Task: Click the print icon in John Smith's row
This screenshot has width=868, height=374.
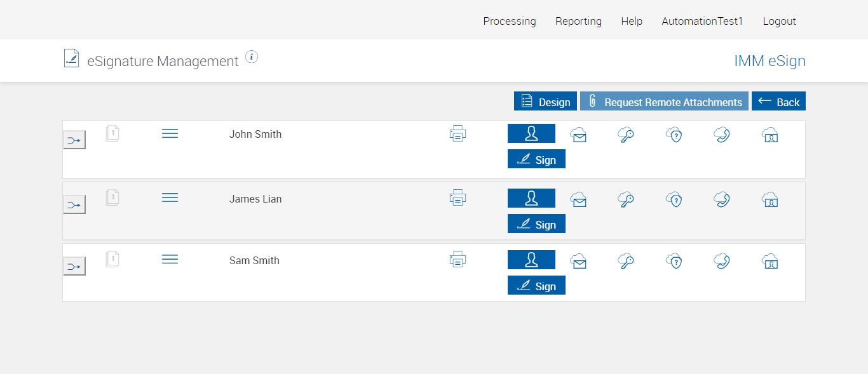Action: click(458, 134)
